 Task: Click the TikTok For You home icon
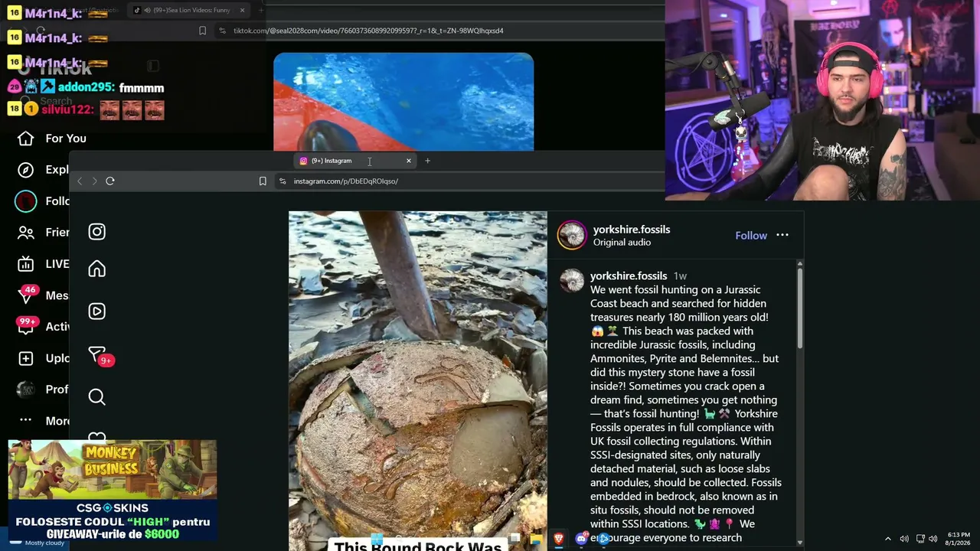click(x=26, y=139)
